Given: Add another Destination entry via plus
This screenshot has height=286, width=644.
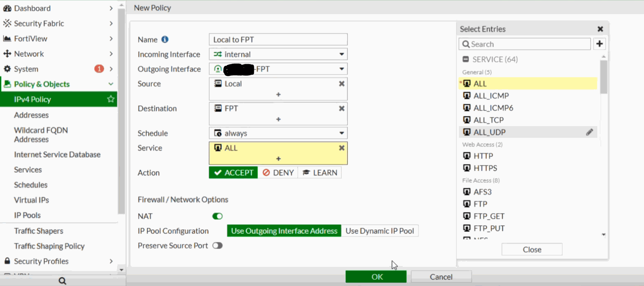Looking at the screenshot, I should coord(278,119).
